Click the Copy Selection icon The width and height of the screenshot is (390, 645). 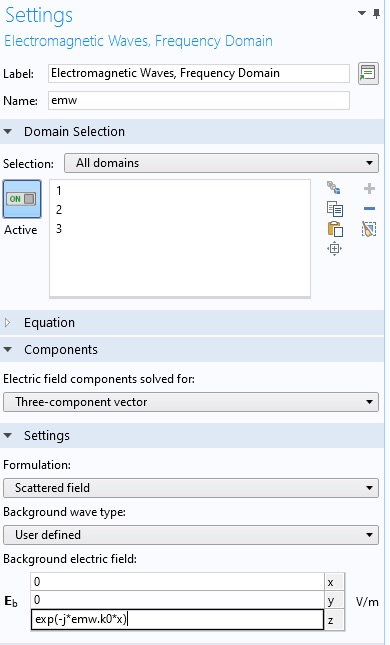point(334,209)
